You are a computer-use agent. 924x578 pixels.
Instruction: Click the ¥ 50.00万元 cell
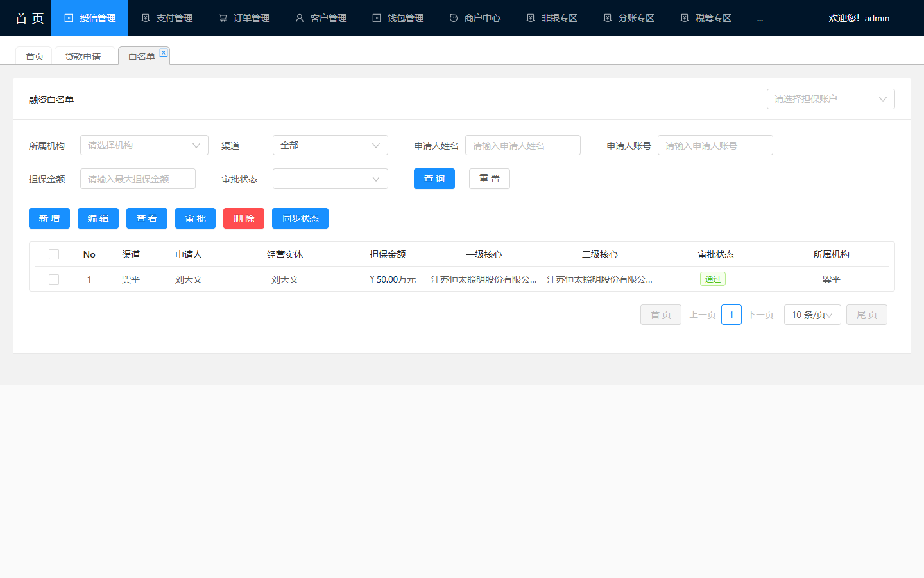click(x=393, y=279)
